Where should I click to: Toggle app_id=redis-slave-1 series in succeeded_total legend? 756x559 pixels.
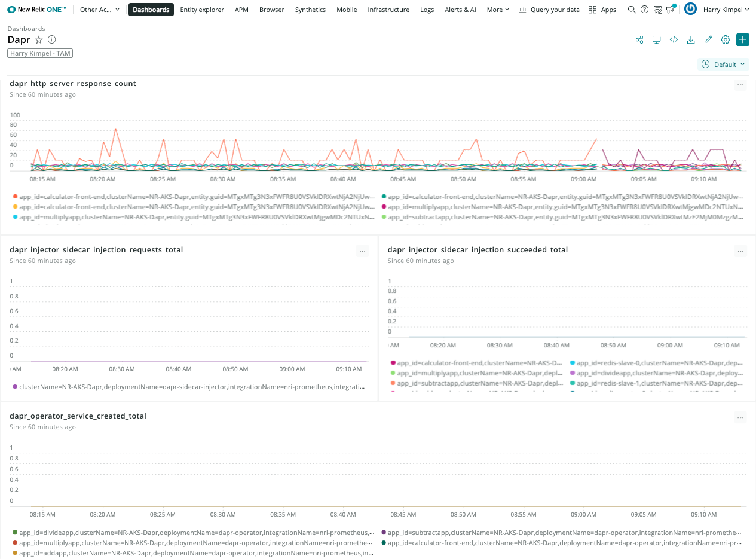click(657, 383)
